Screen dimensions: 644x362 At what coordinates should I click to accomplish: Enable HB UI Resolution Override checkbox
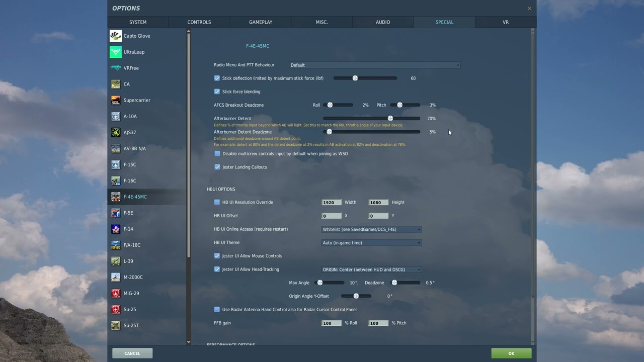[217, 202]
